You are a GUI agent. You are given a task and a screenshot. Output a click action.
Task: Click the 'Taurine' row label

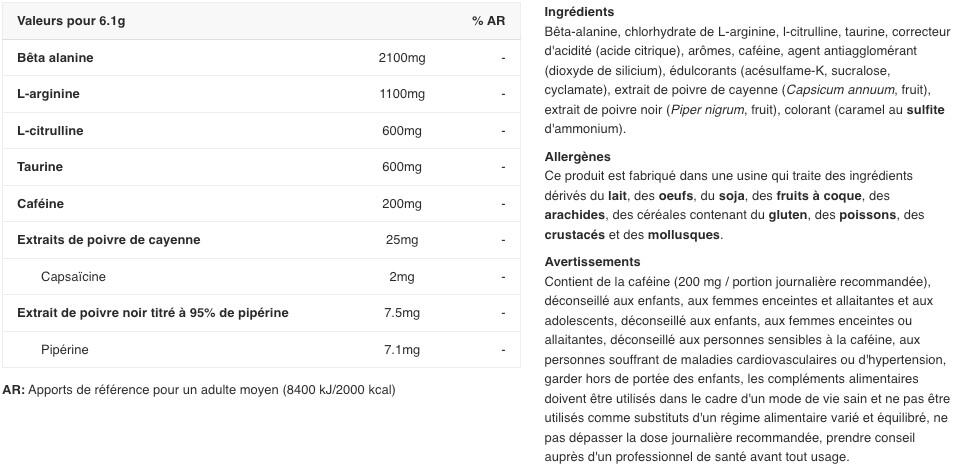tap(40, 167)
